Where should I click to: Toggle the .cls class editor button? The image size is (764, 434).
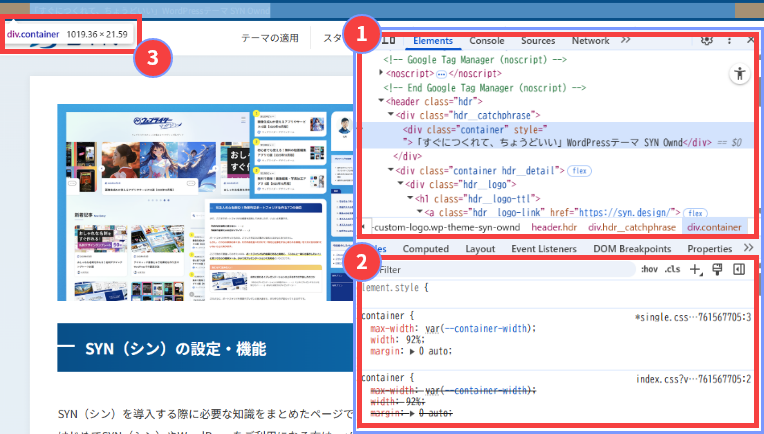click(673, 270)
